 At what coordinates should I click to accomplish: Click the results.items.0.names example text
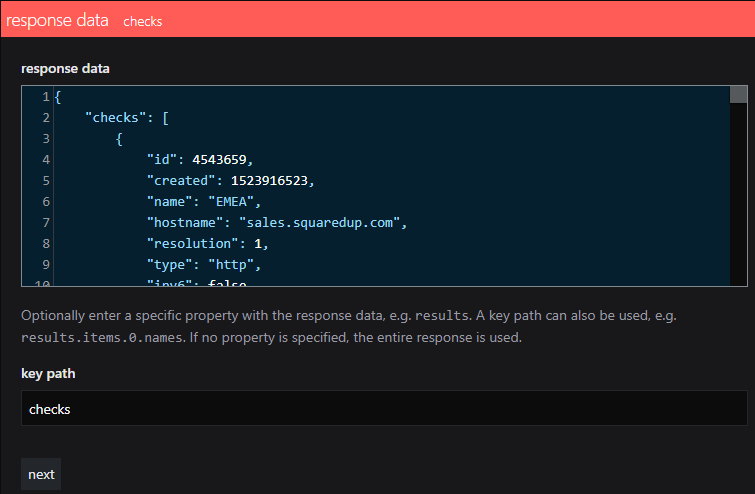point(102,338)
